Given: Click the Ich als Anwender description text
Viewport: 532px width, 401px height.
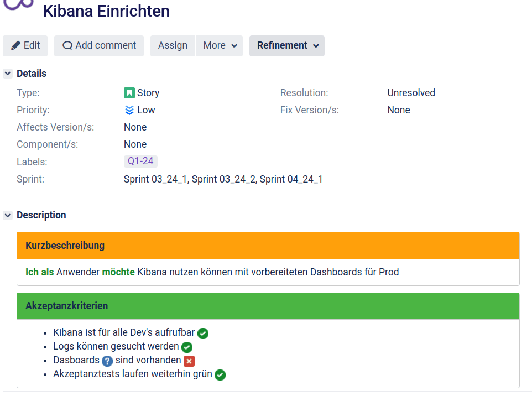Looking at the screenshot, I should coord(212,272).
